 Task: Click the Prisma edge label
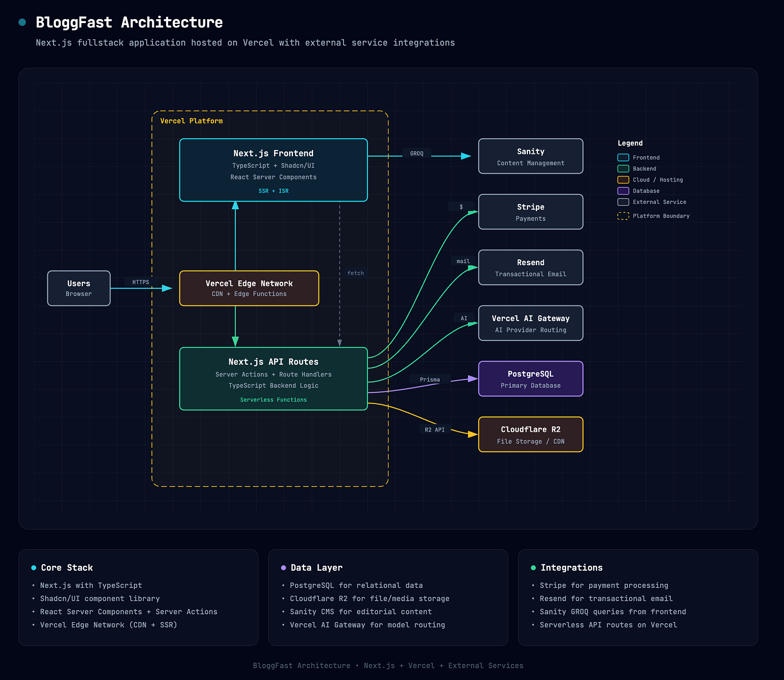(430, 379)
